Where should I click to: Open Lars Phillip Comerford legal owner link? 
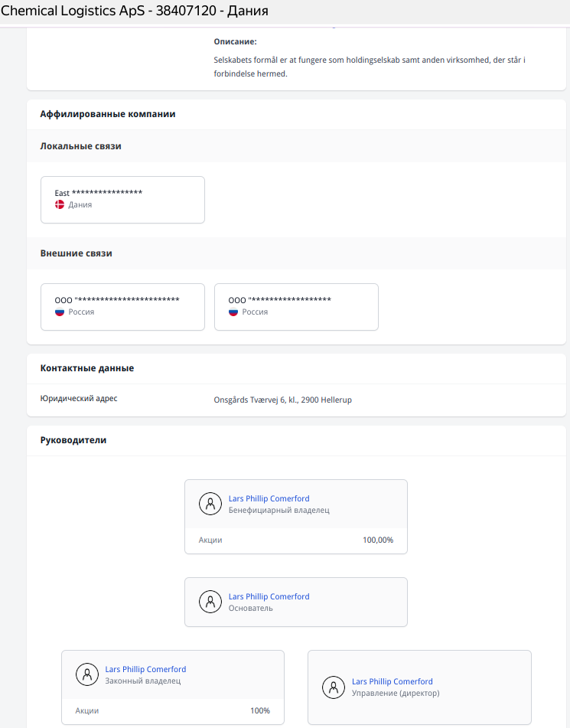coord(145,669)
